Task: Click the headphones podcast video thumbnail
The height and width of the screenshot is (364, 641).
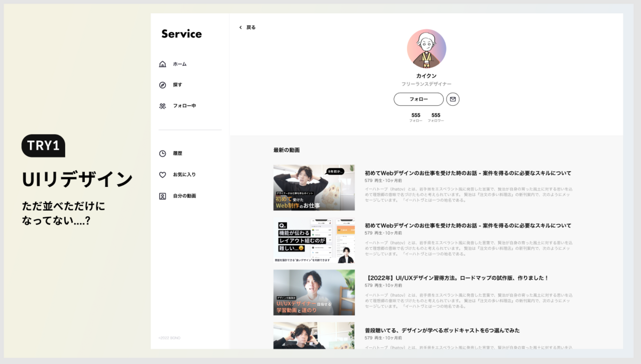Action: click(x=314, y=335)
